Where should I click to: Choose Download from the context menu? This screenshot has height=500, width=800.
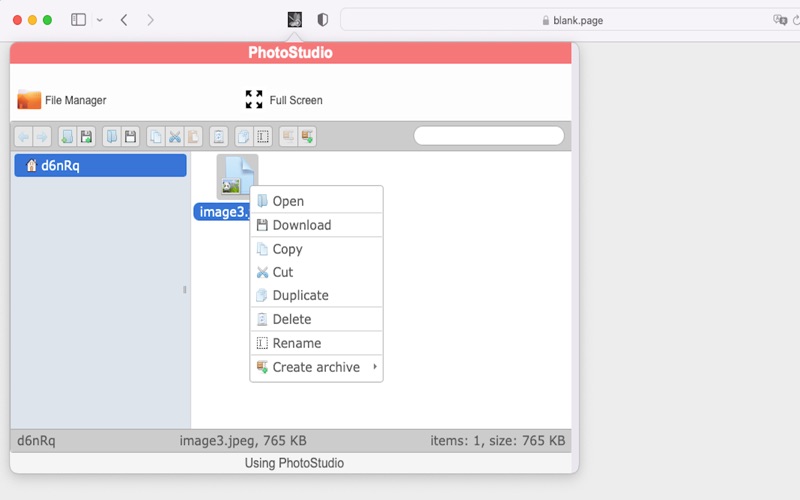(x=316, y=225)
